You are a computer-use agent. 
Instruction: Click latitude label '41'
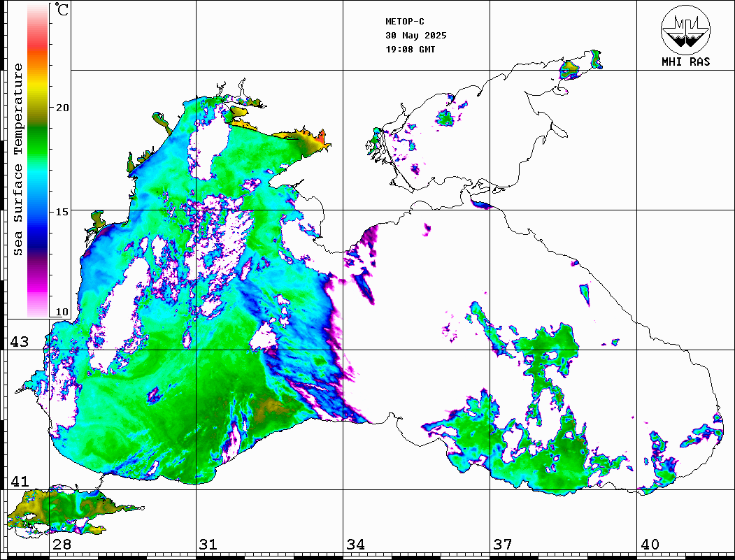click(20, 482)
